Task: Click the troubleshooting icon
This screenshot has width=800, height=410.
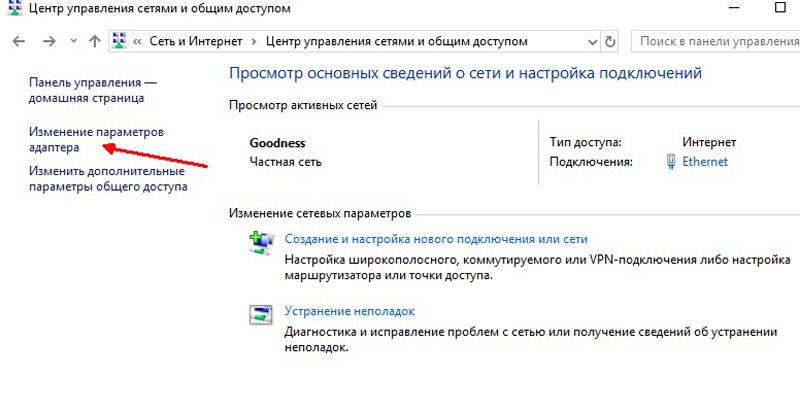Action: (x=261, y=315)
